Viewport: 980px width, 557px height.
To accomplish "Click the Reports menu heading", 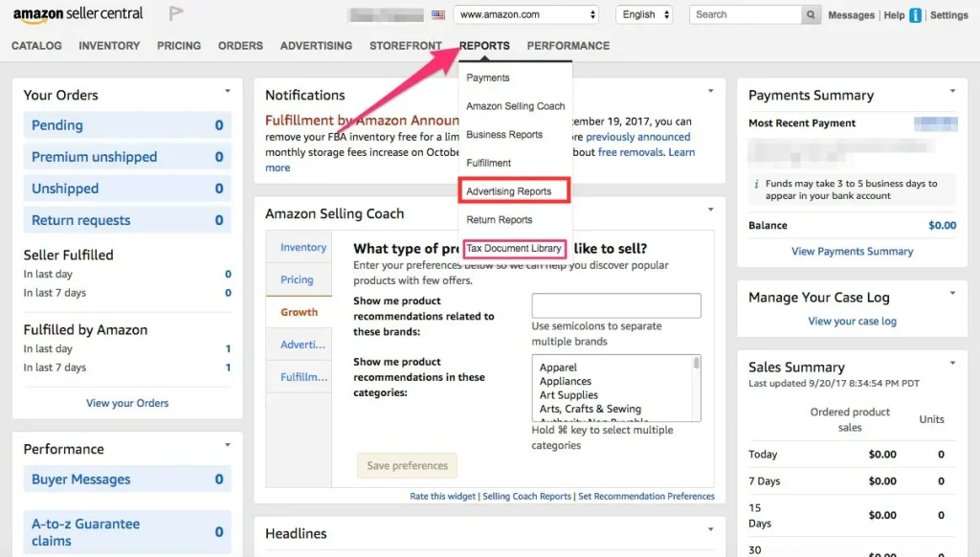I will coord(484,46).
